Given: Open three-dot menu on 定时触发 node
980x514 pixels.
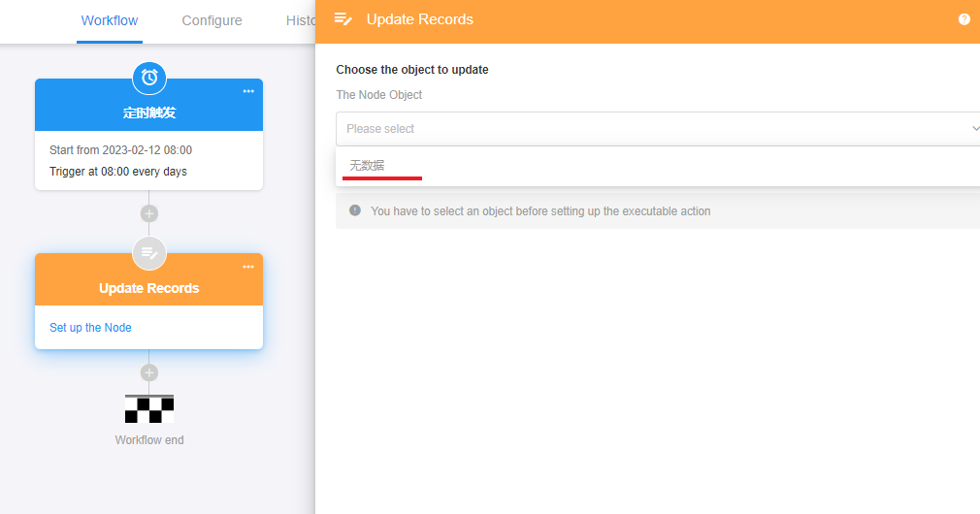Looking at the screenshot, I should pyautogui.click(x=248, y=91).
